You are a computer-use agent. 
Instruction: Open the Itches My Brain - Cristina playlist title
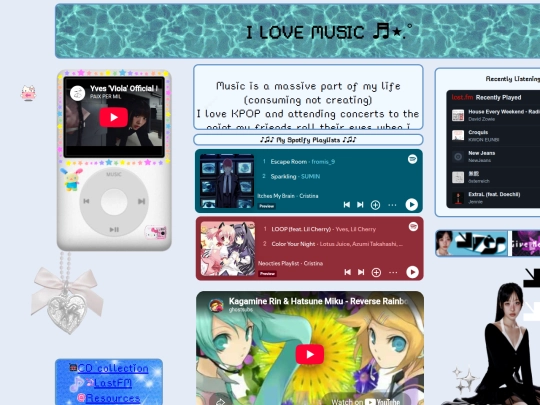tap(288, 196)
